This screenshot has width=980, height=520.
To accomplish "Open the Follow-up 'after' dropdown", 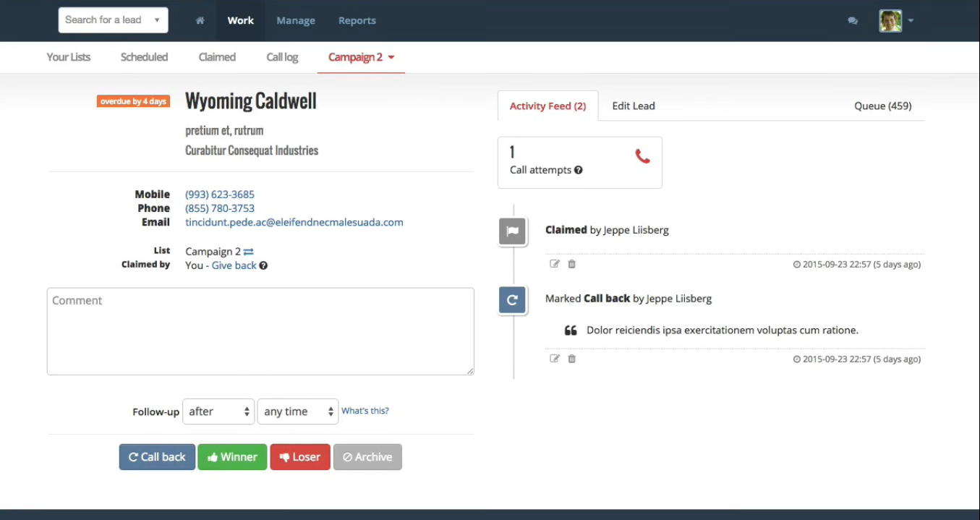I will tap(218, 412).
